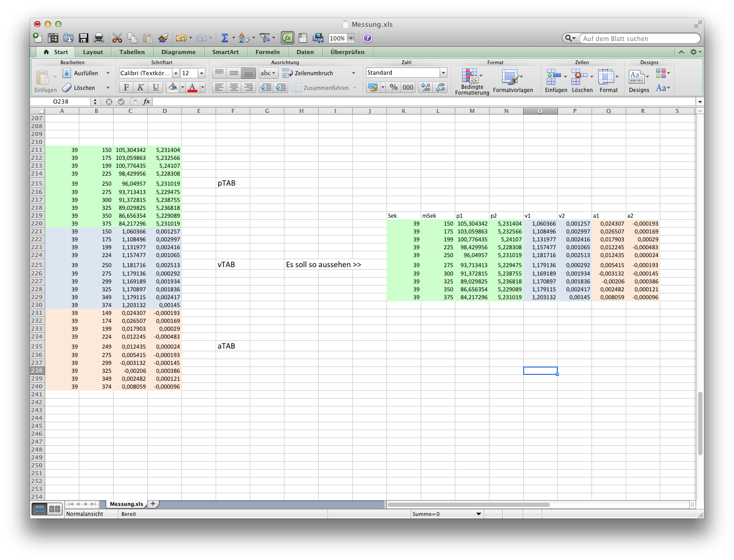Expand the Standard number format dropdown

(x=443, y=73)
